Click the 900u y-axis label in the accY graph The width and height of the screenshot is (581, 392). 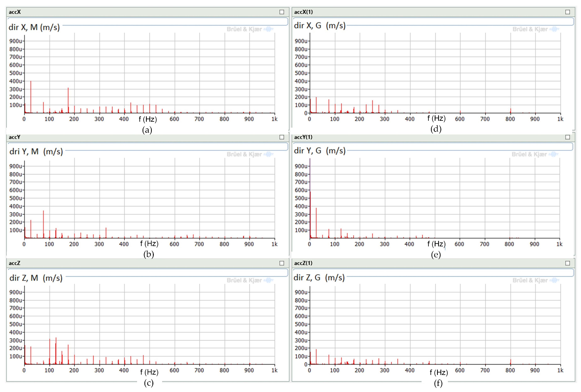click(16, 166)
